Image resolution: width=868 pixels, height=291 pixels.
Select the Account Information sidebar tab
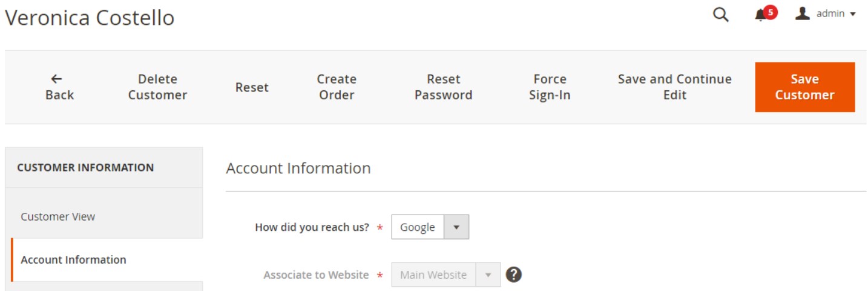pos(73,259)
